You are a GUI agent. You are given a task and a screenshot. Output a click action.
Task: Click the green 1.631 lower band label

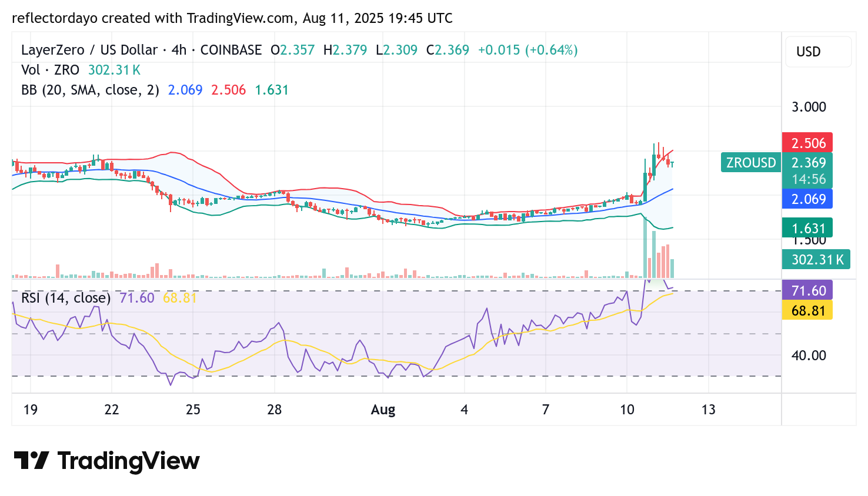(807, 228)
